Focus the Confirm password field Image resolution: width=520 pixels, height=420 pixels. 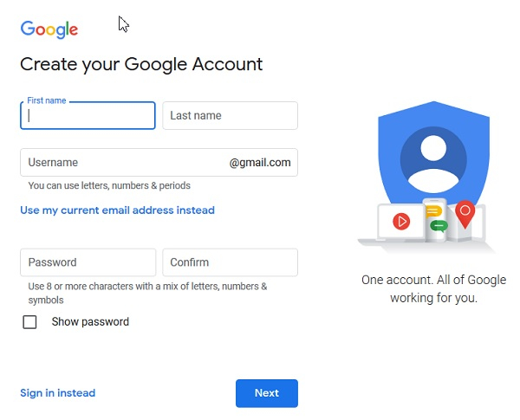230,262
